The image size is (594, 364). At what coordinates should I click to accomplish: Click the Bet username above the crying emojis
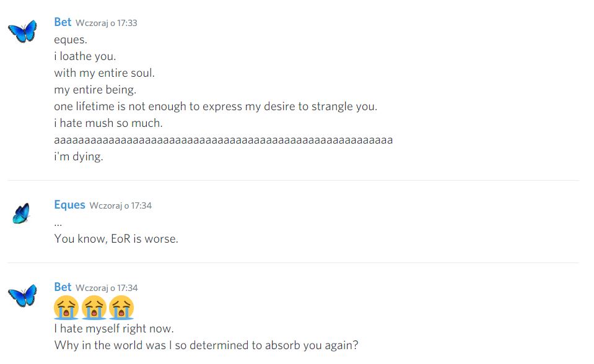(63, 287)
